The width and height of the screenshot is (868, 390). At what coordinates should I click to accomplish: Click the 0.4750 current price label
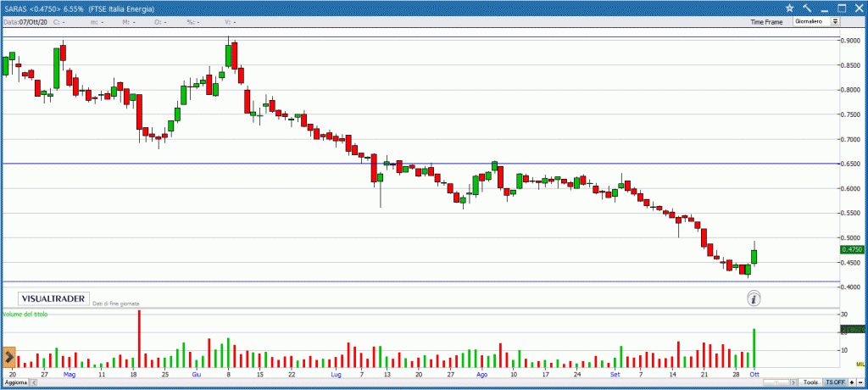[x=852, y=250]
